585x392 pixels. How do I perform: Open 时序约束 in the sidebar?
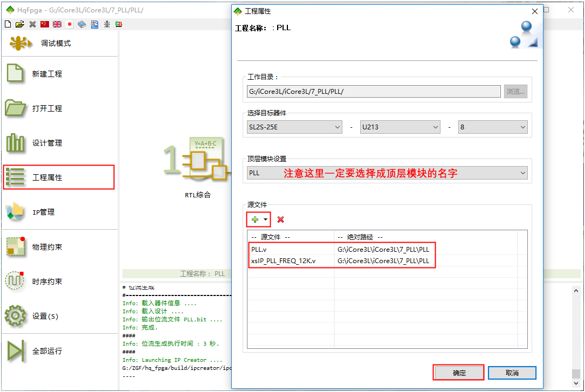point(47,281)
